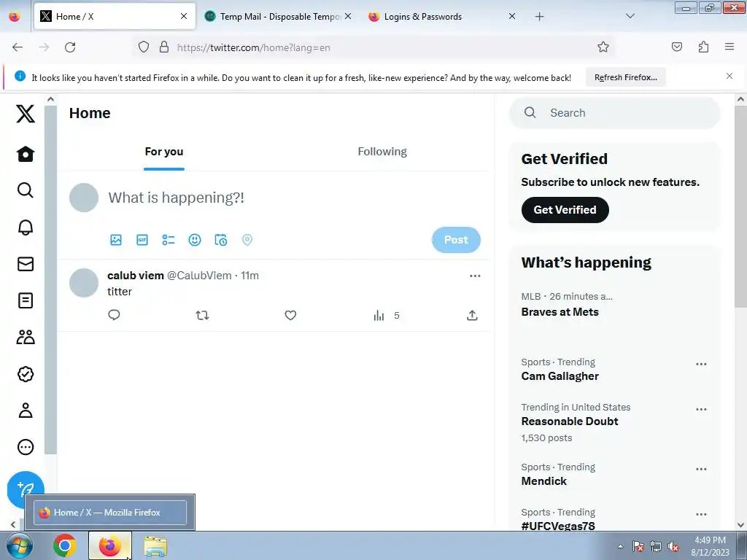Switch to Temp Mail browser tab
The image size is (747, 560).
click(279, 16)
